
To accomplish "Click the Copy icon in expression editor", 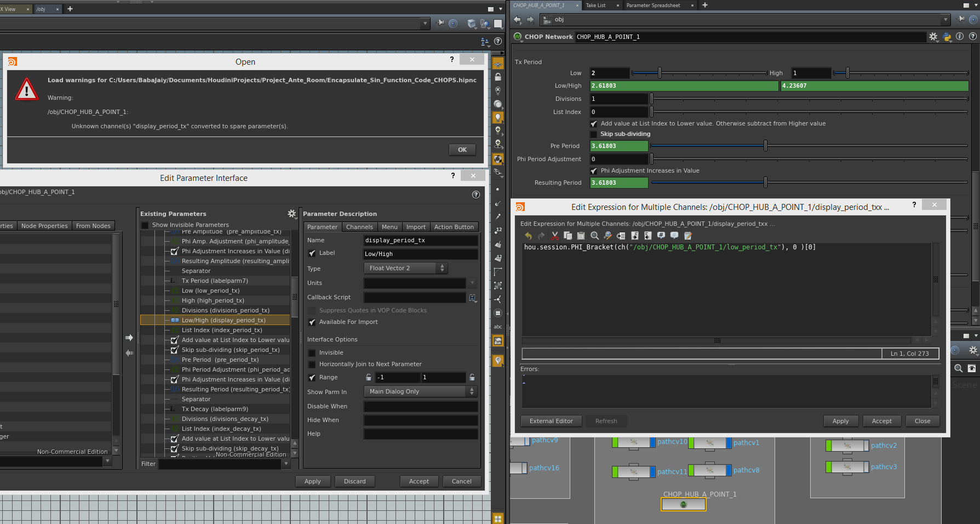I will tap(568, 236).
